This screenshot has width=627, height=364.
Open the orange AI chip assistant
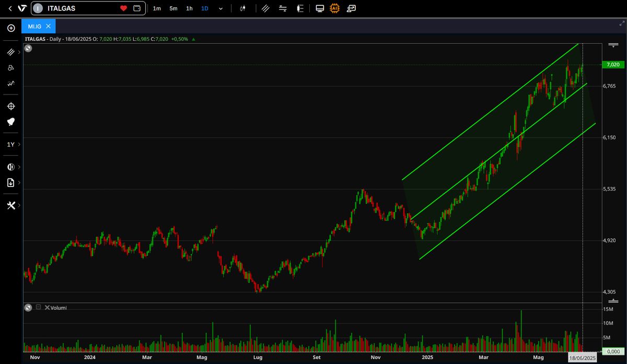click(x=335, y=8)
